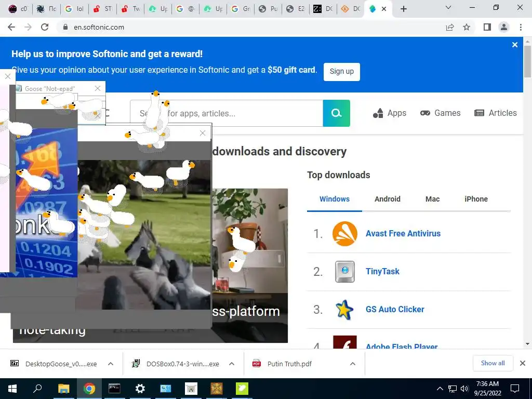Dismiss the blue Softonic reward banner
The image size is (532, 399).
point(515,45)
